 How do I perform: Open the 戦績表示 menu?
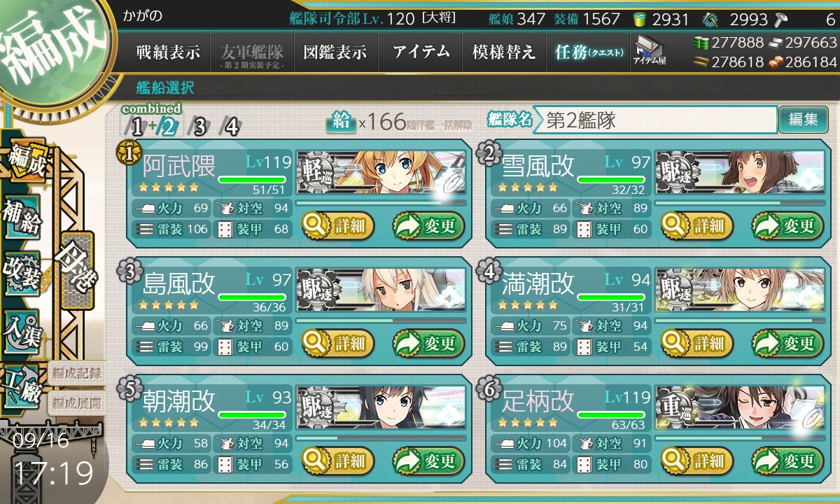click(168, 52)
